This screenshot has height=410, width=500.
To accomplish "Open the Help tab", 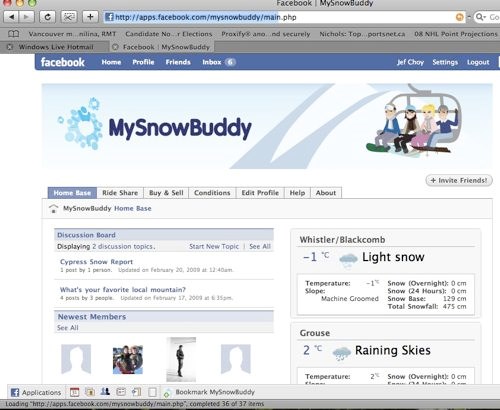I will [x=297, y=193].
